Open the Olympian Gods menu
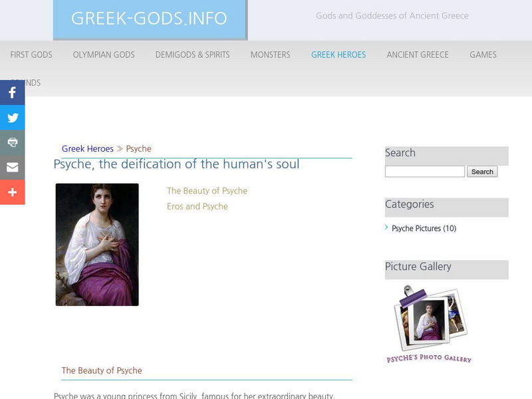The image size is (532, 399). (104, 55)
